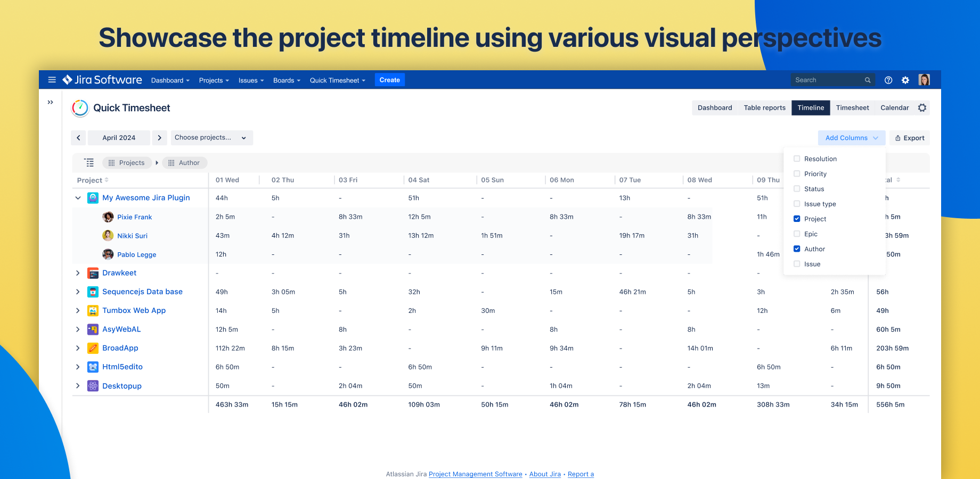The width and height of the screenshot is (980, 479).
Task: Click the Tumbox Web App icon
Action: tap(93, 310)
